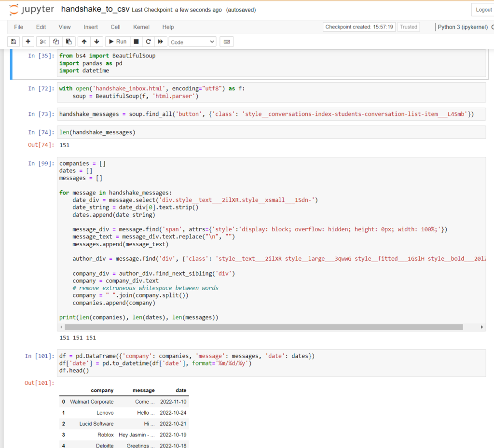Move the selected cell up
Image resolution: width=494 pixels, height=448 pixels.
click(x=84, y=42)
